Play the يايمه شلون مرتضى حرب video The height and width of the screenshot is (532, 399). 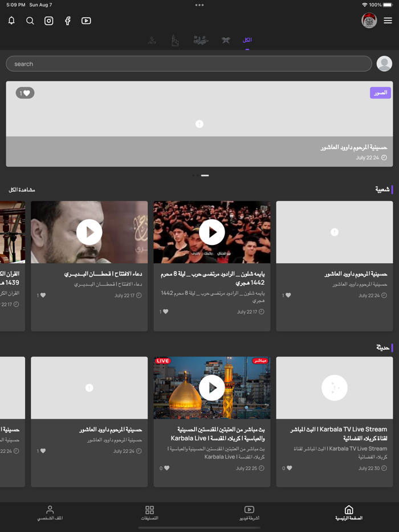coord(212,232)
